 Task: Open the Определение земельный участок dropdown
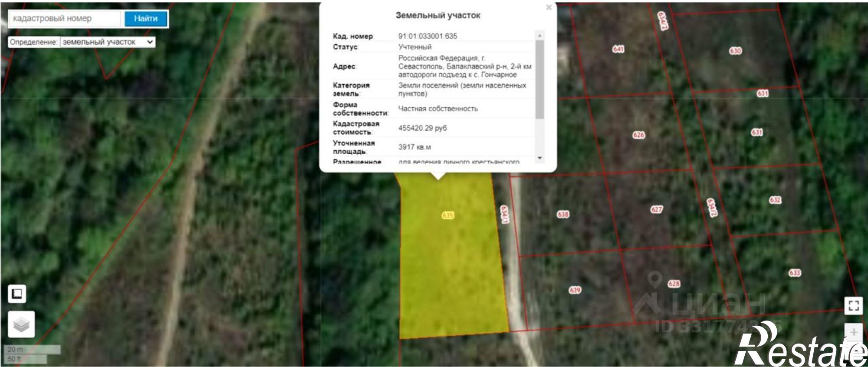108,42
